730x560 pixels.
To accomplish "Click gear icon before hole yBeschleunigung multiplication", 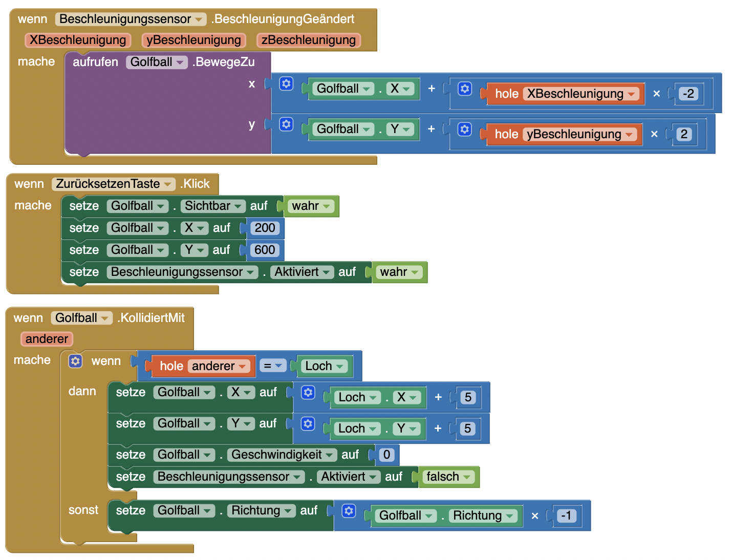I will coord(464,130).
